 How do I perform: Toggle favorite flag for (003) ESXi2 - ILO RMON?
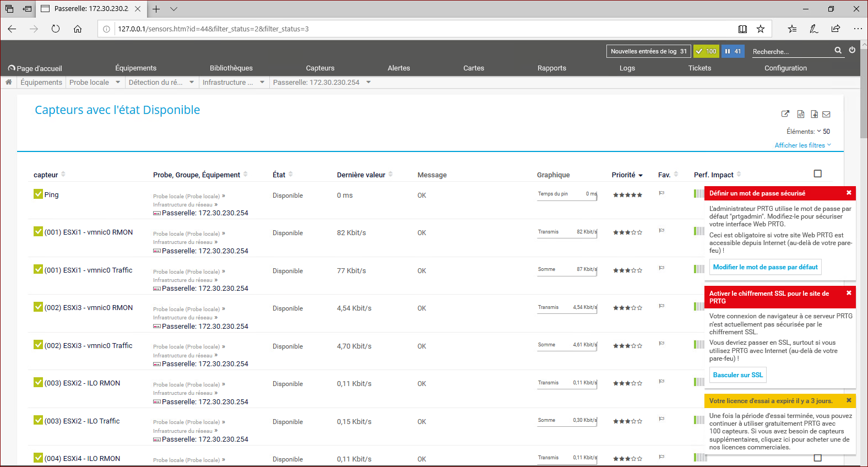[661, 382]
